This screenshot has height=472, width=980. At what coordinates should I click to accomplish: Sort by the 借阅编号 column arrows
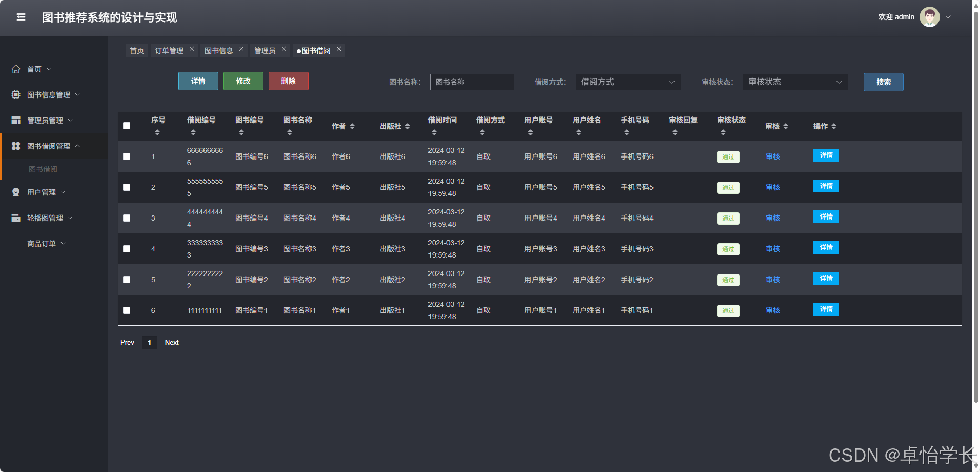pyautogui.click(x=193, y=132)
